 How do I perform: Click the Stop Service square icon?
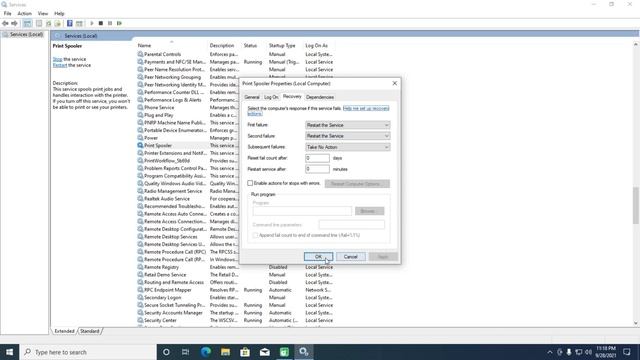101,23
